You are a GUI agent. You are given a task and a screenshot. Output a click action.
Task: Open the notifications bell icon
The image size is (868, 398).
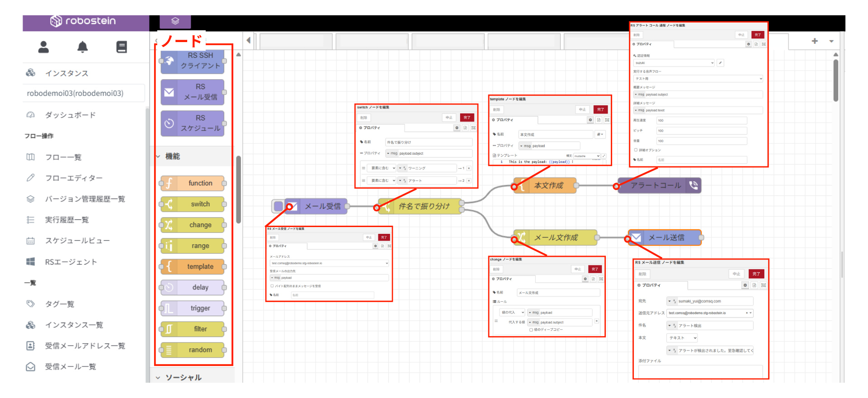coord(82,47)
